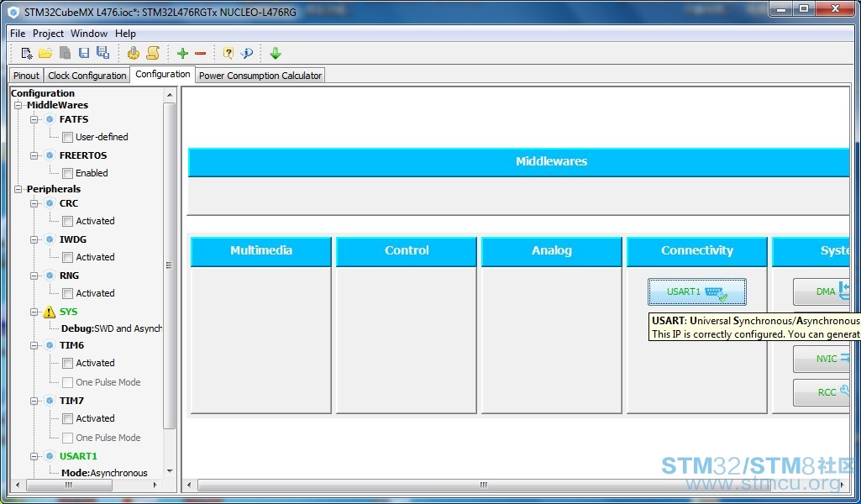Click the greyed import project icon

point(65,53)
